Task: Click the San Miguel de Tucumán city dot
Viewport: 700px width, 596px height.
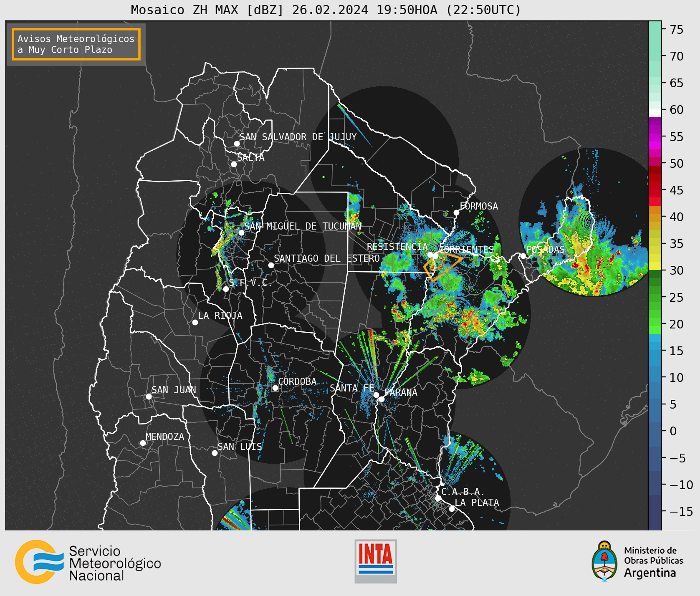Action: [x=241, y=232]
